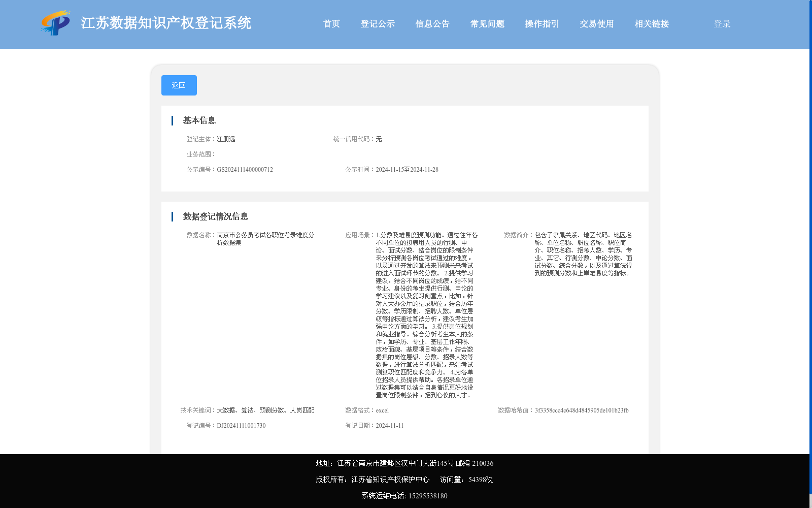Image resolution: width=812 pixels, height=508 pixels.
Task: Click the footer address line with 邮编 210036
Action: coord(404,463)
